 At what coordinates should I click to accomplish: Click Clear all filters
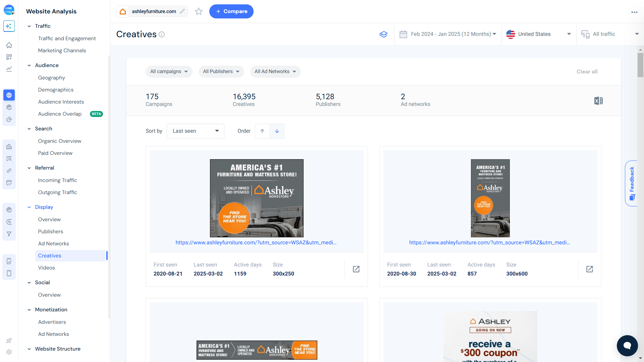[x=587, y=72]
